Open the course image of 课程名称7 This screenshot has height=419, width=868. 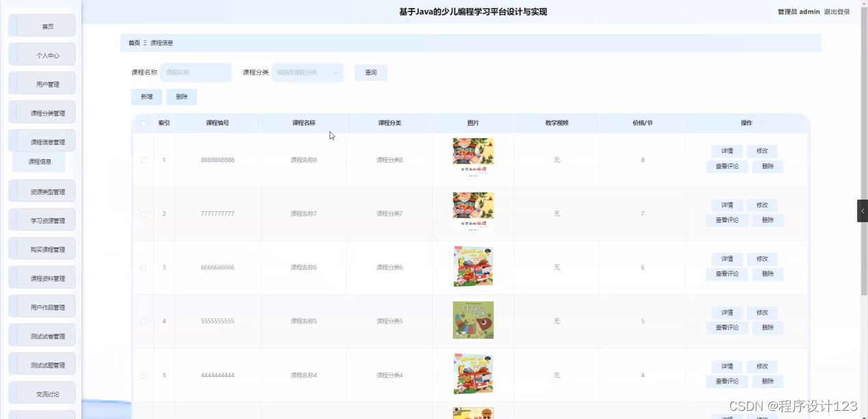click(473, 213)
